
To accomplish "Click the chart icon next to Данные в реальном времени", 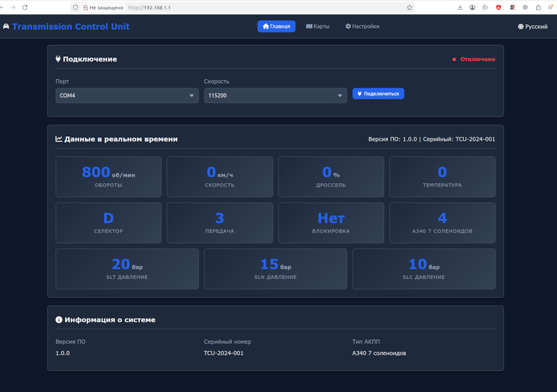I will [59, 139].
